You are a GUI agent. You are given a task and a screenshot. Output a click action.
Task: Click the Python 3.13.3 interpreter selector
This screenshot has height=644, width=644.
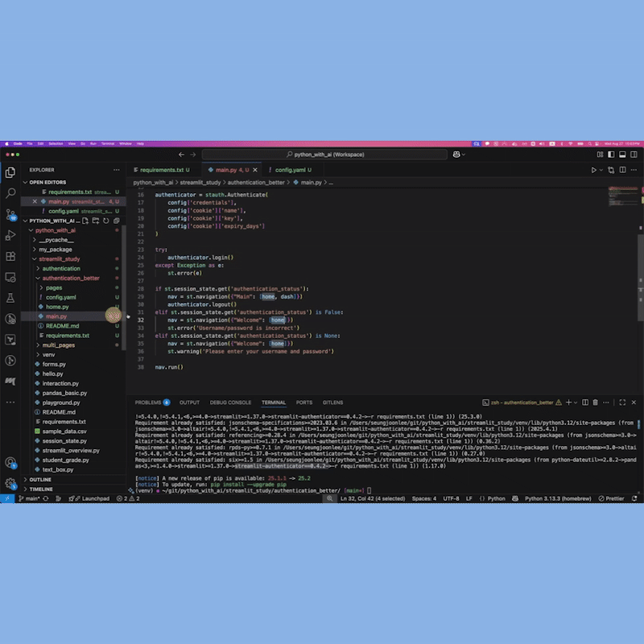(557, 498)
